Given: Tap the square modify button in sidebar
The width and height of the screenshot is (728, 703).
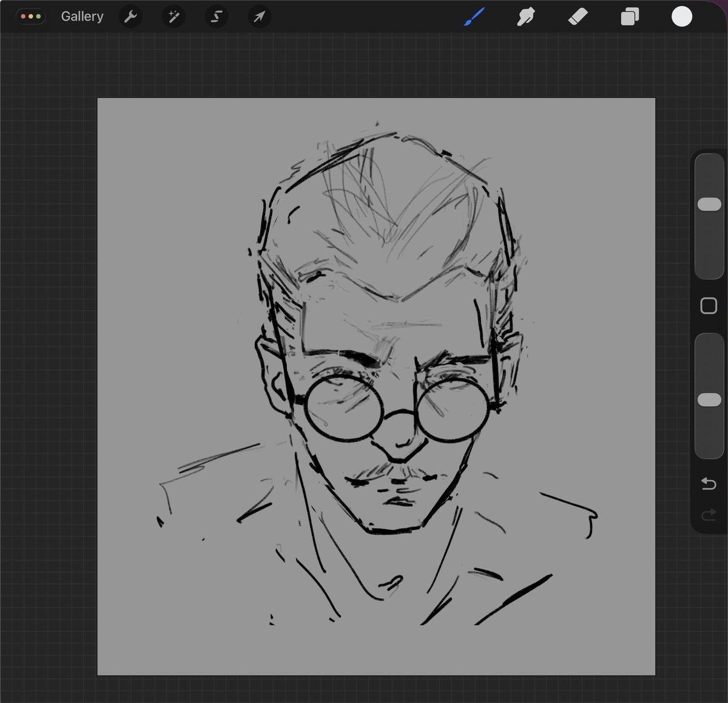Looking at the screenshot, I should point(709,305).
